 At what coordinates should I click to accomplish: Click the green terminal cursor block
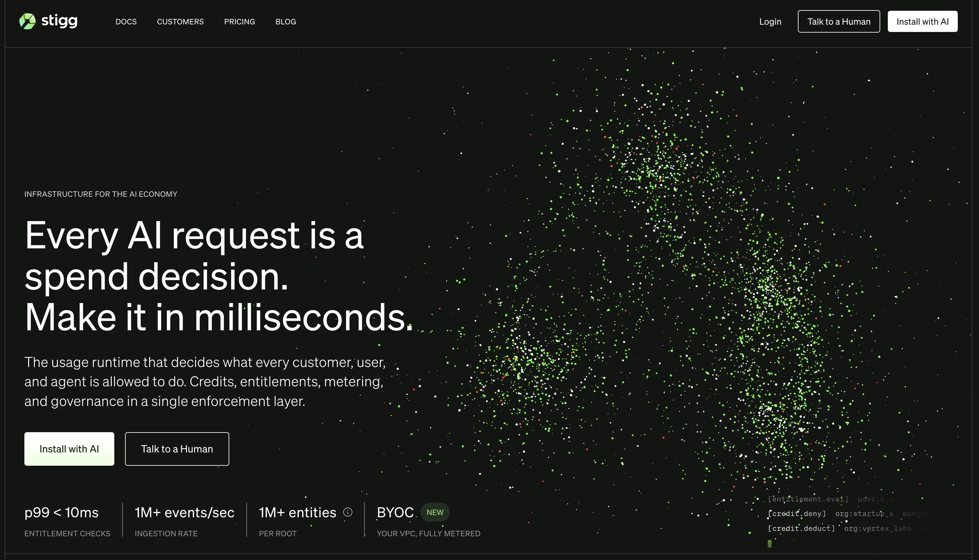(769, 544)
